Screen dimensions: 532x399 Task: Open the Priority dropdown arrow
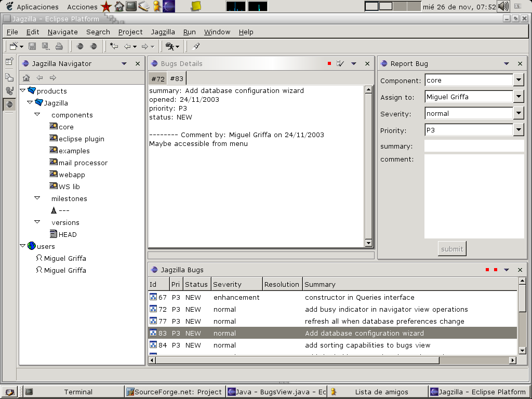point(518,130)
